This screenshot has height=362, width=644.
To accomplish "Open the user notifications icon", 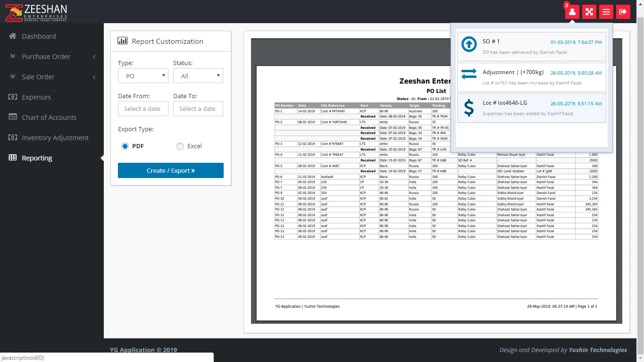I will click(x=572, y=12).
